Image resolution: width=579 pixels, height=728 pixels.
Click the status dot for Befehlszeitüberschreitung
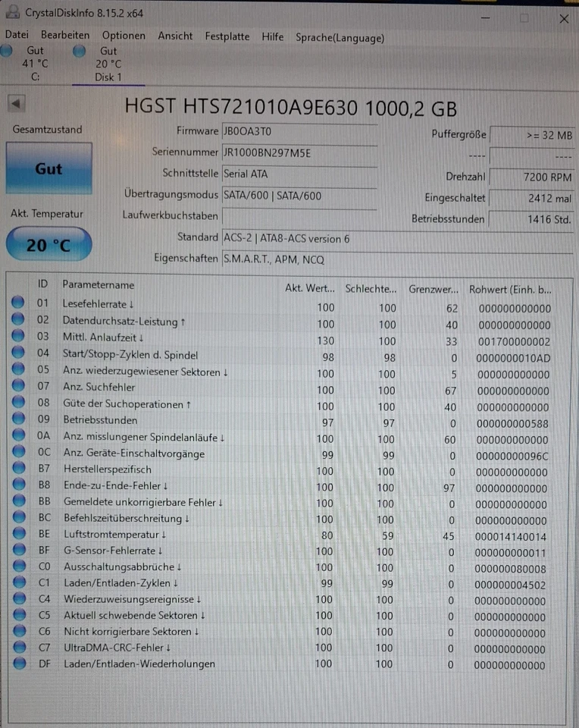(19, 516)
